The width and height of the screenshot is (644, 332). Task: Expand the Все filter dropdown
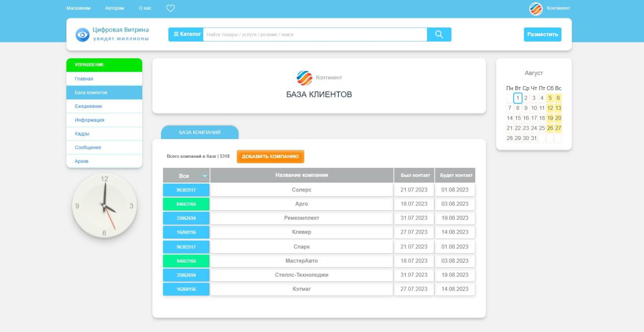186,176
